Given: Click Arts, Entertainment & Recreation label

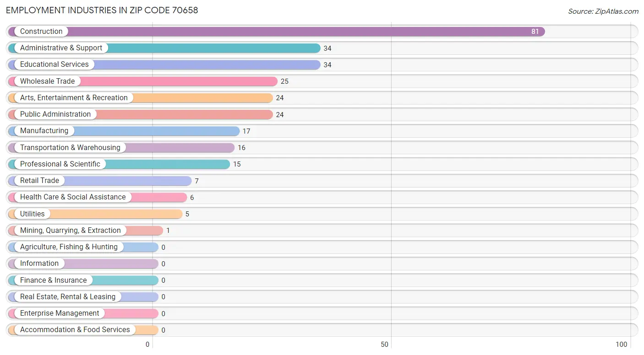Looking at the screenshot, I should 74,98.
